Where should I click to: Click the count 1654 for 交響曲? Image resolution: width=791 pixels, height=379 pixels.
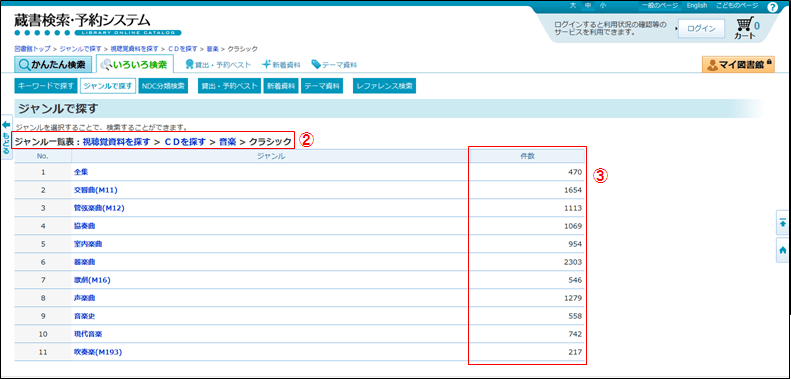pos(574,190)
